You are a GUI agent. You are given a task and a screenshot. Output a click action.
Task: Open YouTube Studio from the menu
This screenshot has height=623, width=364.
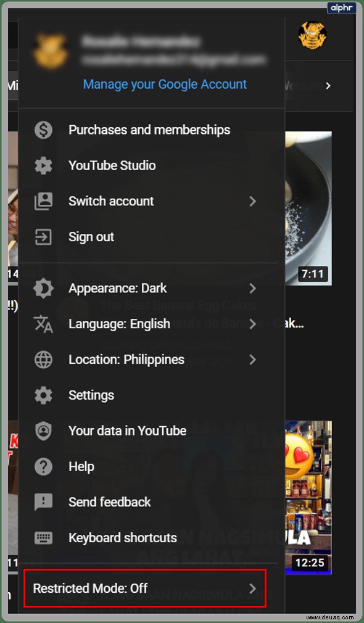(151, 166)
